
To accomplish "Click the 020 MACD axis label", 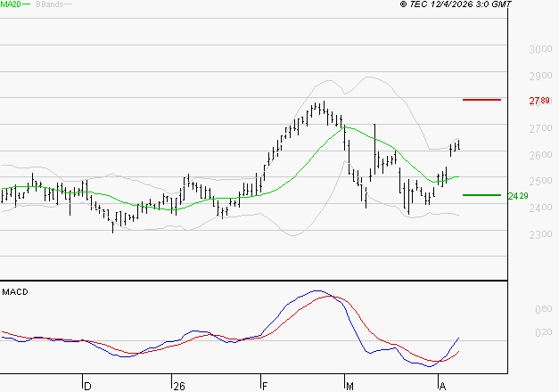I will 543,332.
